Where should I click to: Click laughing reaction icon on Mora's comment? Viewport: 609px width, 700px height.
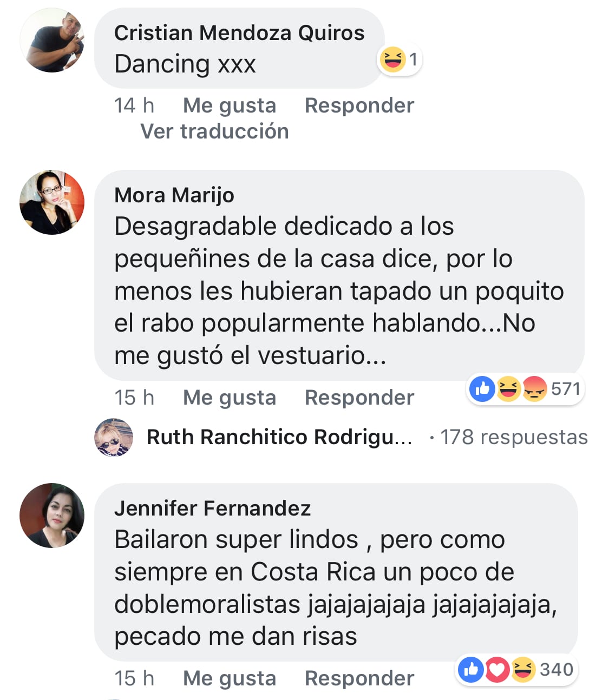508,388
